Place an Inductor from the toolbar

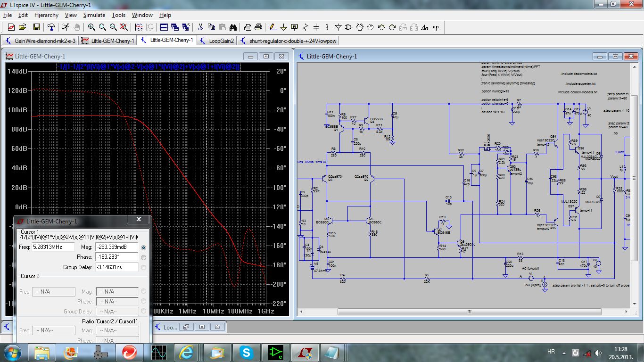pos(327,27)
